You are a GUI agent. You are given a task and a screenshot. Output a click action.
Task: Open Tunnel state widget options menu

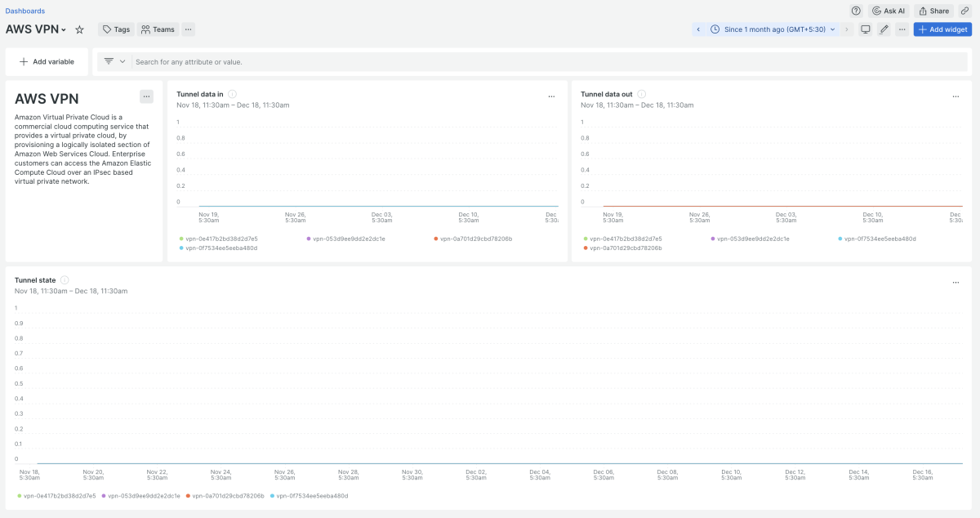[x=955, y=283]
